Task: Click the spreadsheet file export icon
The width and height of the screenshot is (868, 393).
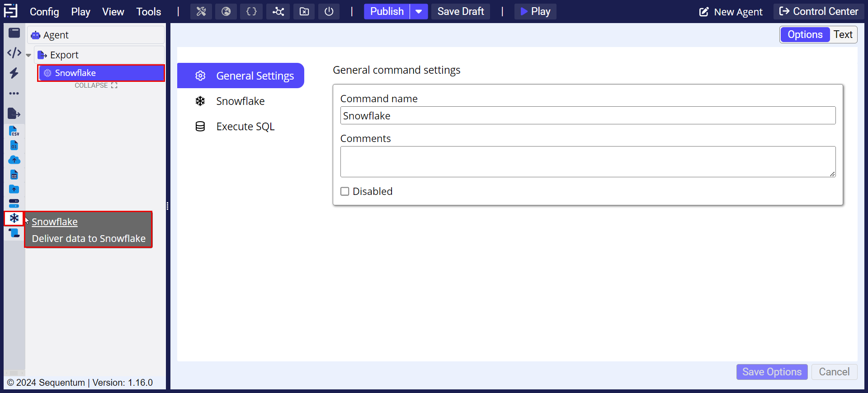Action: pyautogui.click(x=14, y=175)
